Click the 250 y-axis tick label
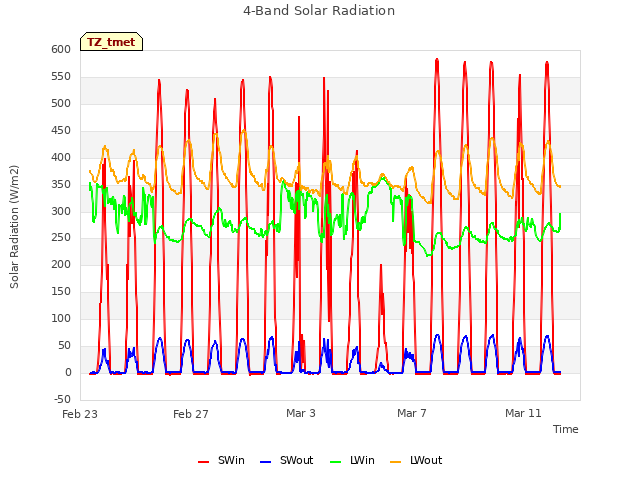640x480 pixels. coord(61,238)
